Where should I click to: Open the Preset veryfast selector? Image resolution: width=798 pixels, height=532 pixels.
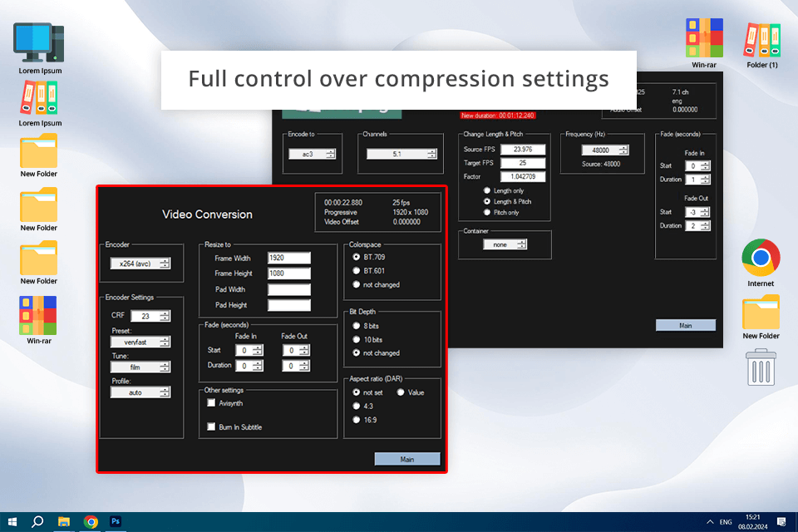click(140, 342)
